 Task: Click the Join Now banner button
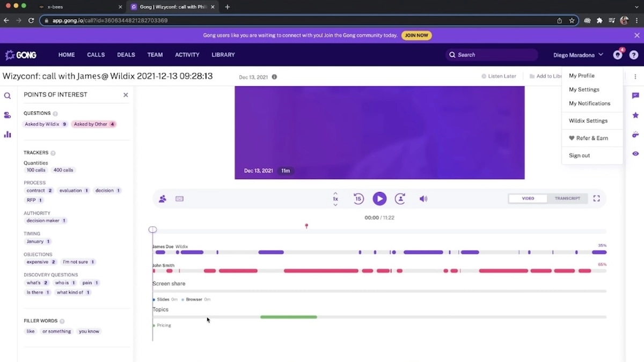point(416,35)
